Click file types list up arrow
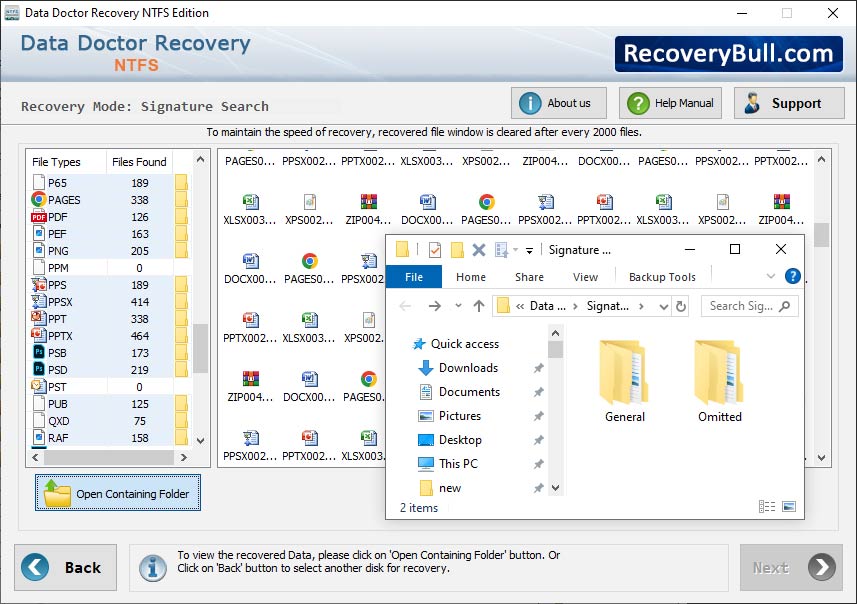The height and width of the screenshot is (604, 857). pos(201,160)
